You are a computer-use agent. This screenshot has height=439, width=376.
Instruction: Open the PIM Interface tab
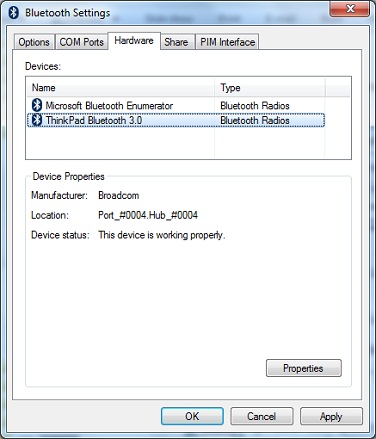click(227, 42)
